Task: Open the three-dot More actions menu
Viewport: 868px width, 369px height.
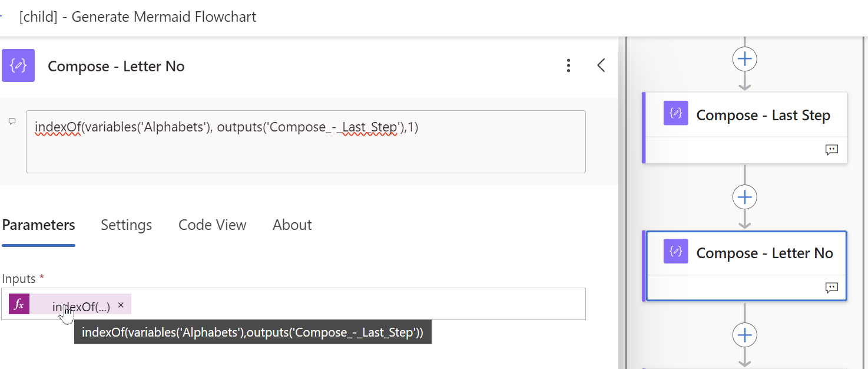Action: 568,65
